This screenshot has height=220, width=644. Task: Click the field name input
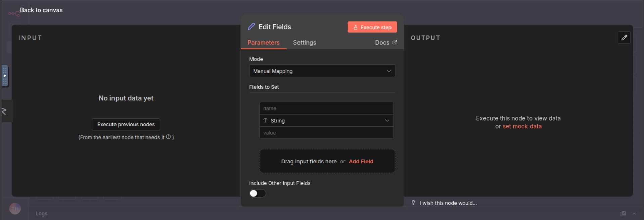point(326,108)
